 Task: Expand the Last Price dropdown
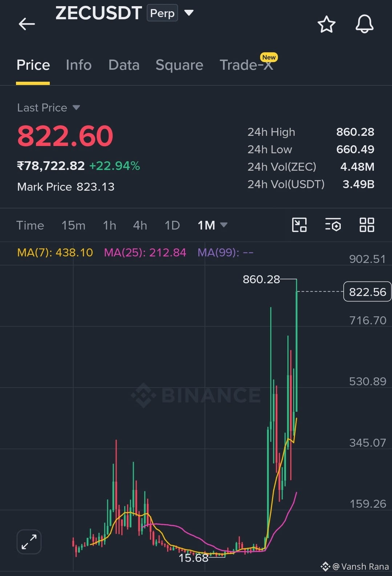click(x=76, y=108)
